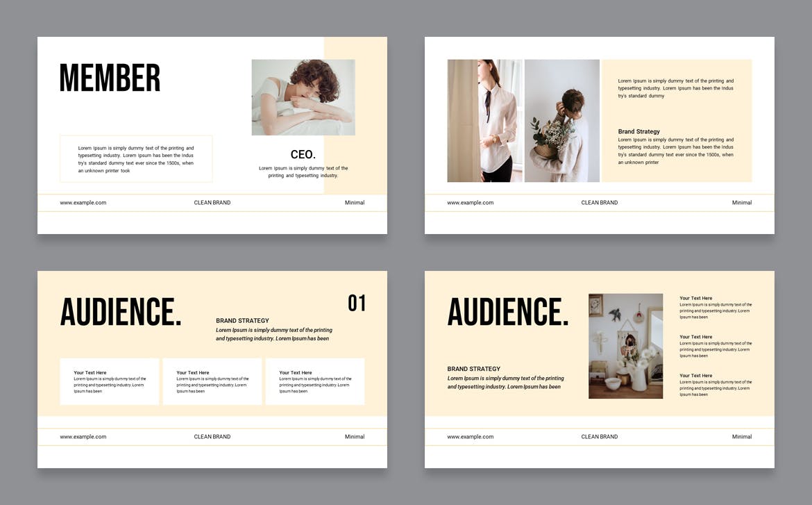
Task: Select the photo of the person holding a flower basket
Action: pos(561,121)
